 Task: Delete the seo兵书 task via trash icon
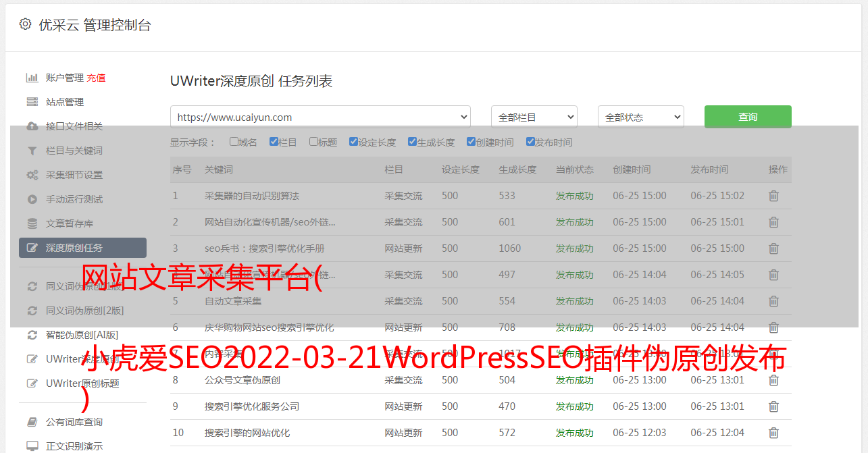click(x=773, y=248)
